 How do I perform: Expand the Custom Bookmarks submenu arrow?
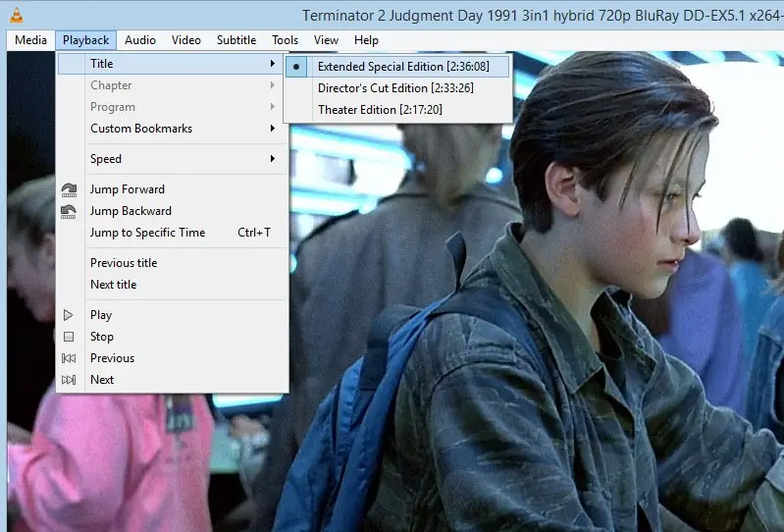coord(273,128)
